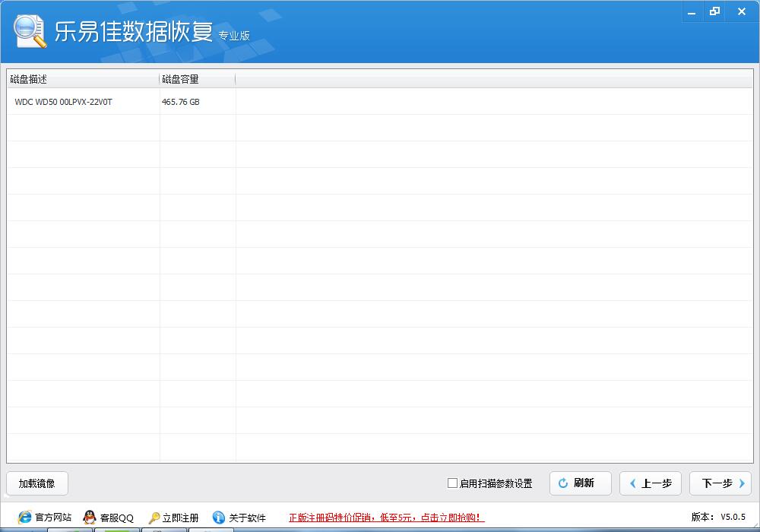The height and width of the screenshot is (532, 760).
Task: Click the app logo magnifier icon
Action: [x=30, y=32]
